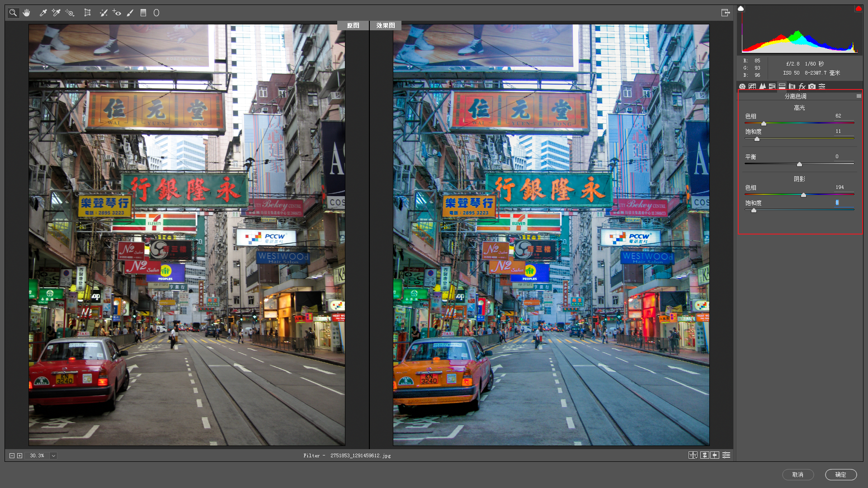The image size is (868, 488).
Task: Adjust the 平衡 balance slider handle
Action: [x=799, y=164]
